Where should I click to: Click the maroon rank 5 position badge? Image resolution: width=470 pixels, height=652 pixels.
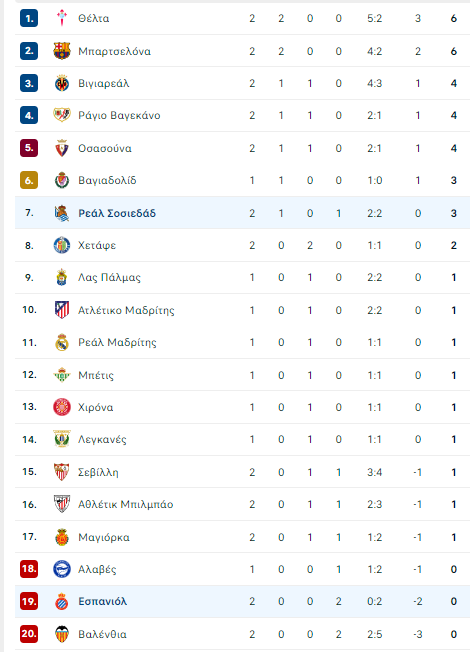29,148
